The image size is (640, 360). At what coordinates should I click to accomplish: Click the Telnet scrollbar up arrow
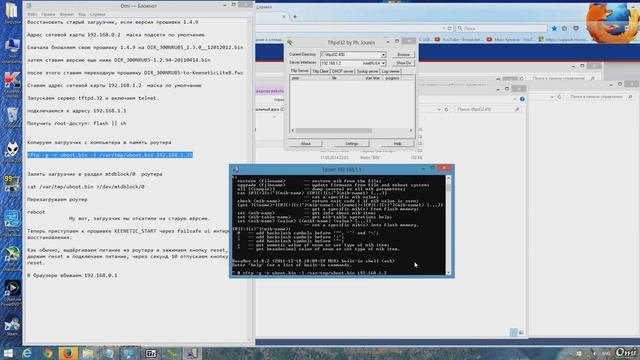448,178
